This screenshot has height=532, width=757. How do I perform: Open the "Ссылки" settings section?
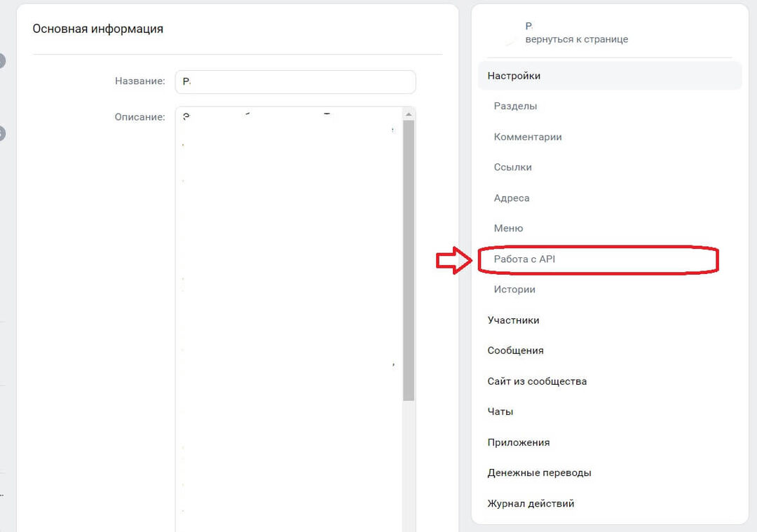[512, 167]
